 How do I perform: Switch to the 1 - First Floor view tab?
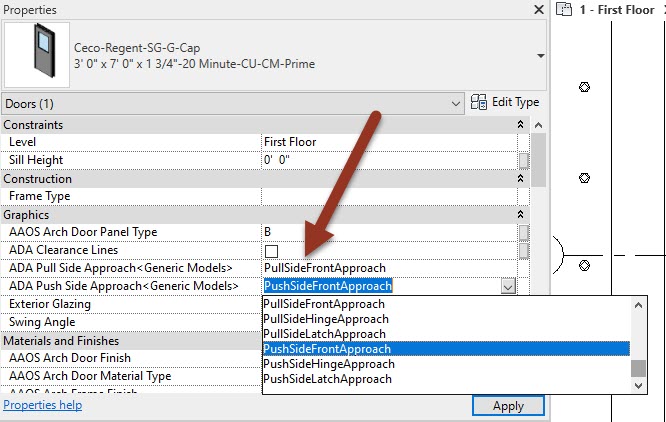pos(617,9)
